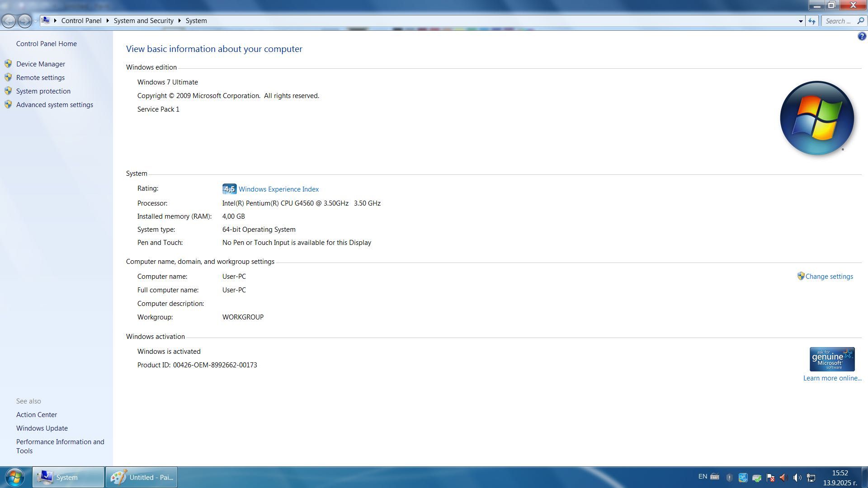Click the gray shield tray icon
Viewport: 868px width, 488px height.
point(729,478)
